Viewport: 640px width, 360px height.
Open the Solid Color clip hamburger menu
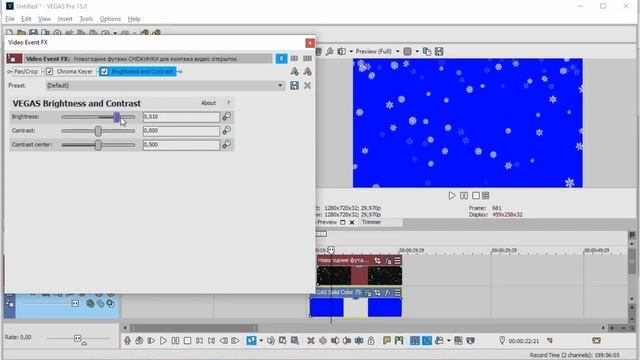(397, 292)
